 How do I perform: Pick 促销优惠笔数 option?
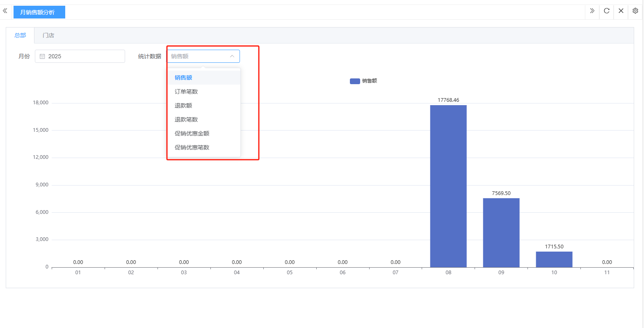point(192,147)
